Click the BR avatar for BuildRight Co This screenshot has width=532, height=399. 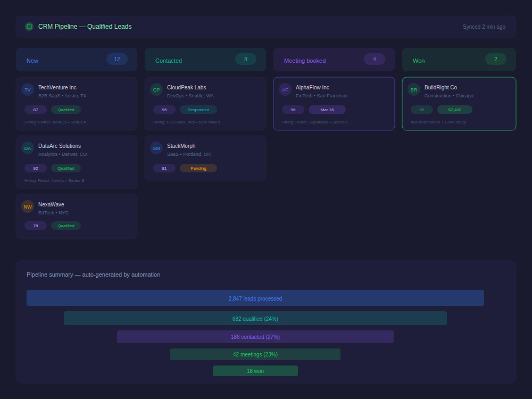click(414, 90)
